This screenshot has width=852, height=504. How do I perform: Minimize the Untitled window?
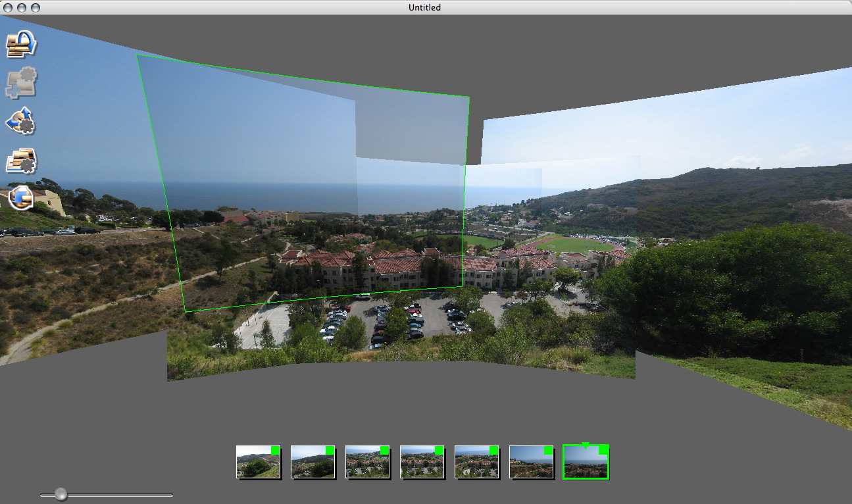22,7
